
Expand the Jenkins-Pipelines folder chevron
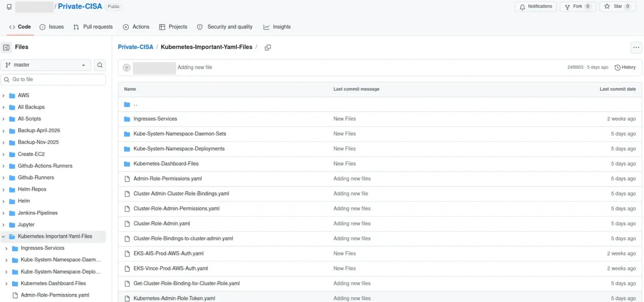4,213
